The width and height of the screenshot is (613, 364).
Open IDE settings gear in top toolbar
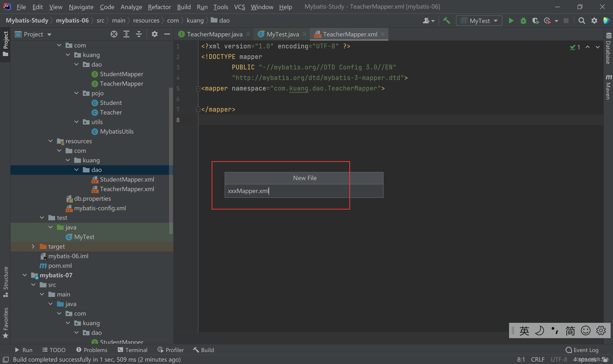point(594,21)
